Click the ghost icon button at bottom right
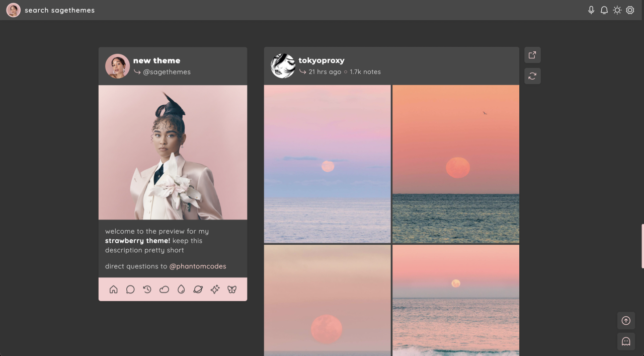This screenshot has width=644, height=356. [x=626, y=341]
